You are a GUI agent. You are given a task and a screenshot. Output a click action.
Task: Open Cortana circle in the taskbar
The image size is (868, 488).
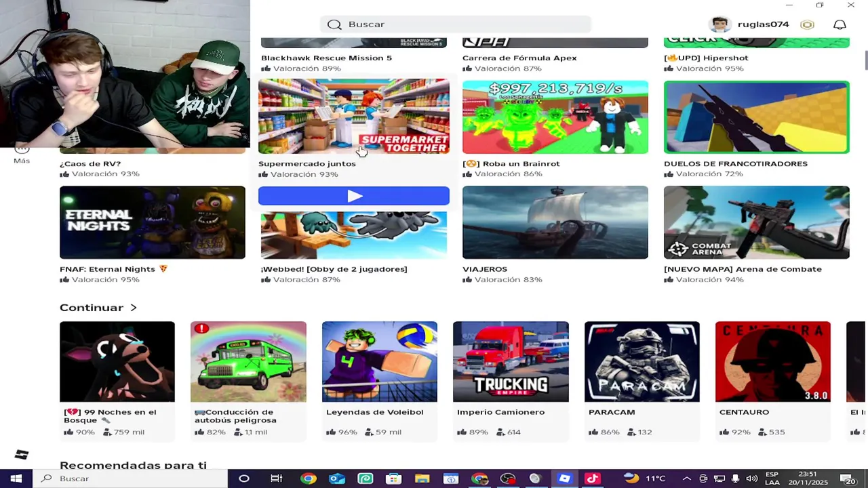pos(244,479)
